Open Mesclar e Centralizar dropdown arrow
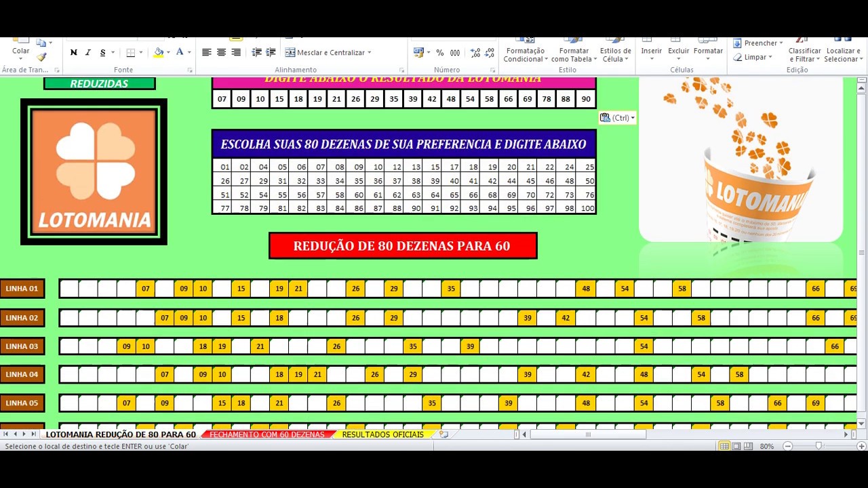 (x=369, y=52)
